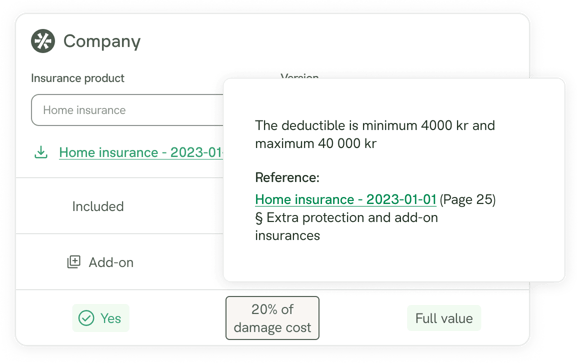Image resolution: width=580 pixels, height=363 pixels.
Task: Open the Insurance product Home insurance field
Action: (x=128, y=110)
